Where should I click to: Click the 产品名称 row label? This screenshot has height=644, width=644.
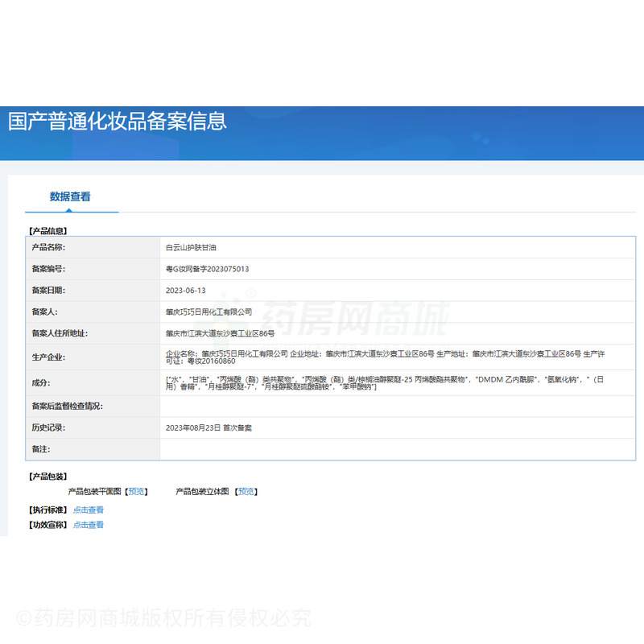pos(47,247)
